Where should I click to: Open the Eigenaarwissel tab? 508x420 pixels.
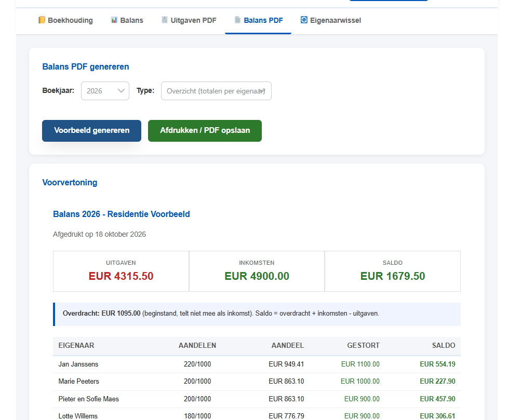click(x=331, y=20)
